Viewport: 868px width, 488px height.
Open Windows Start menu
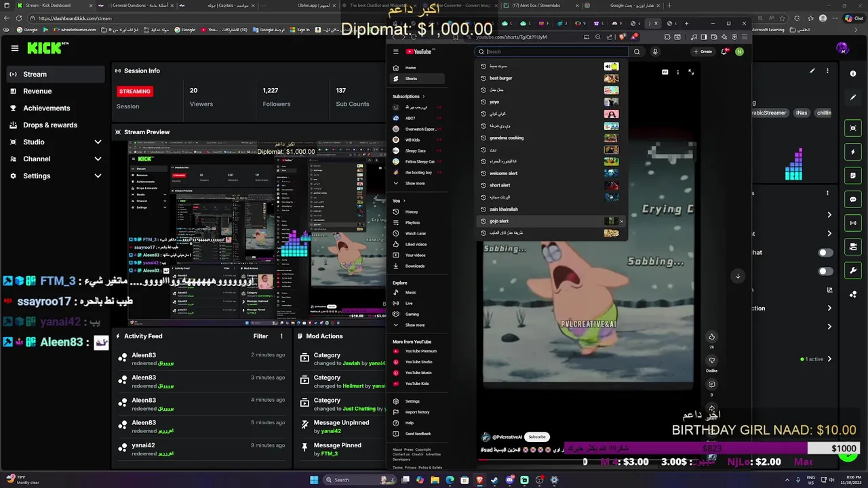314,480
